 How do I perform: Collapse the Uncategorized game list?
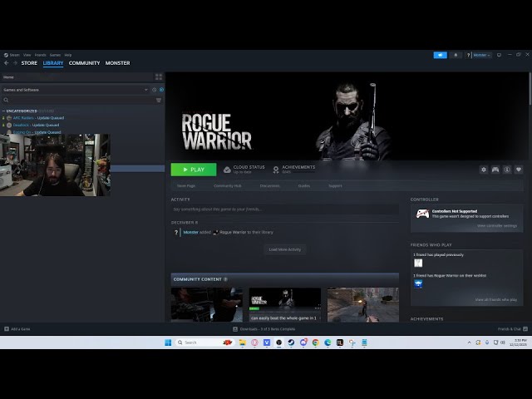(3, 111)
